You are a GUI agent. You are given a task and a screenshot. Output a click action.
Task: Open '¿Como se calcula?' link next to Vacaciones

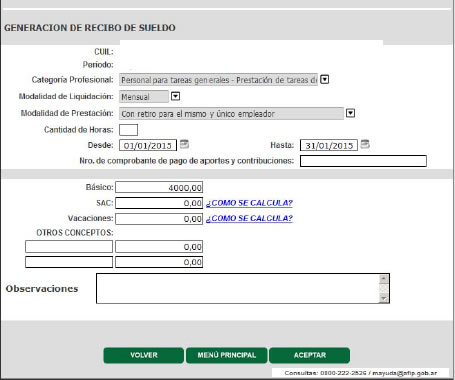tap(249, 218)
